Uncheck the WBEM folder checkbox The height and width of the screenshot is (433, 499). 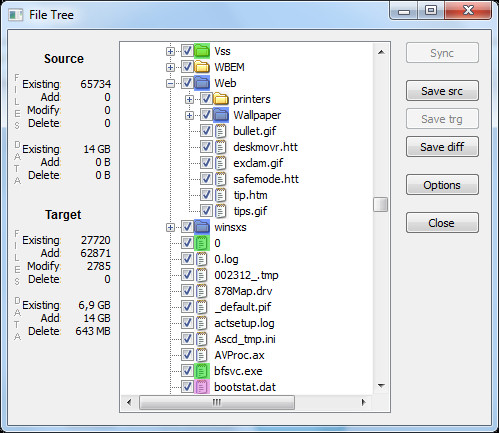(x=187, y=67)
